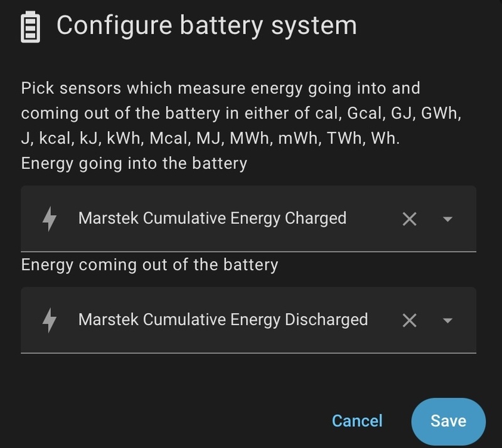Save the battery system configuration
Image resolution: width=502 pixels, height=448 pixels.
(x=448, y=420)
